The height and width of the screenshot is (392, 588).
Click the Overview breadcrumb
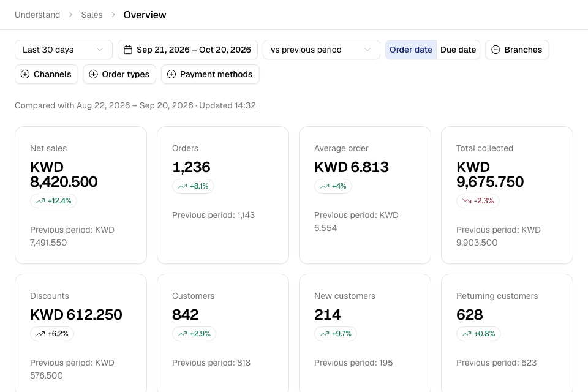145,15
